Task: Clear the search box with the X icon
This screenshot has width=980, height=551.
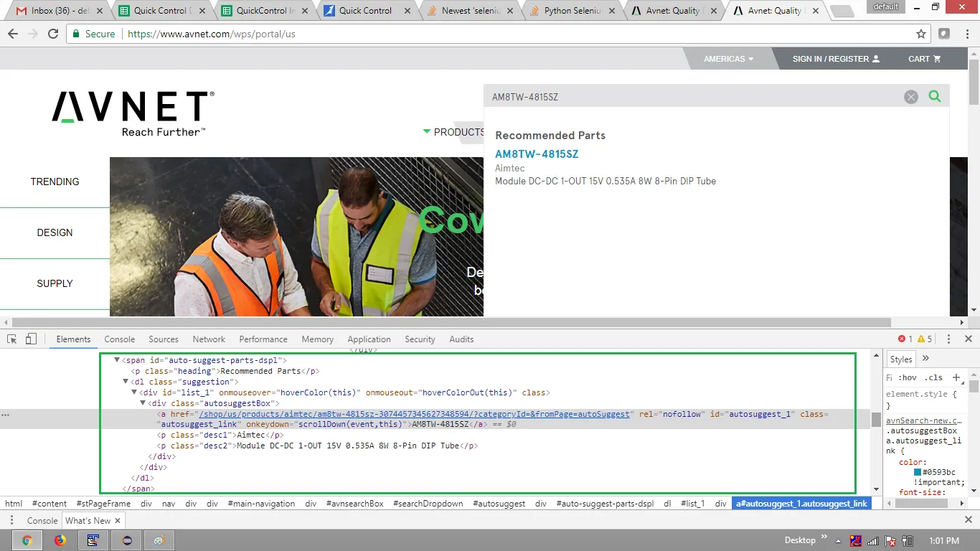Action: [911, 97]
